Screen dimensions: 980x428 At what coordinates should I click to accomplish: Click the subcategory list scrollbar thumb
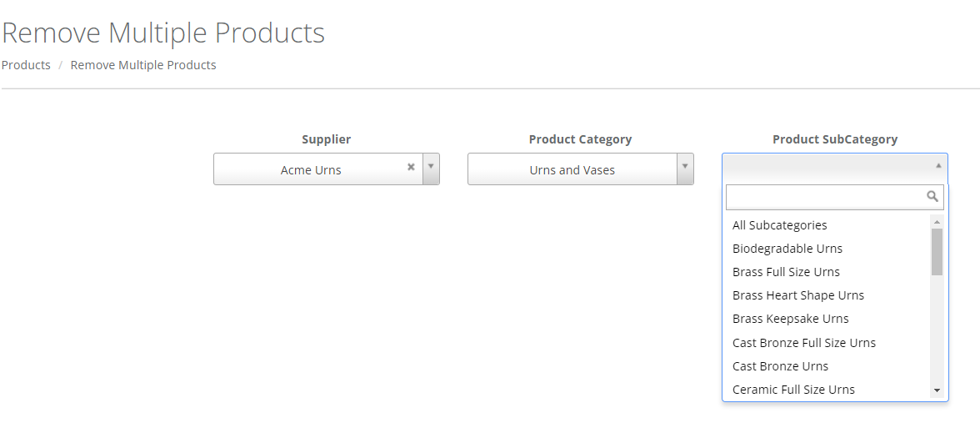(937, 252)
